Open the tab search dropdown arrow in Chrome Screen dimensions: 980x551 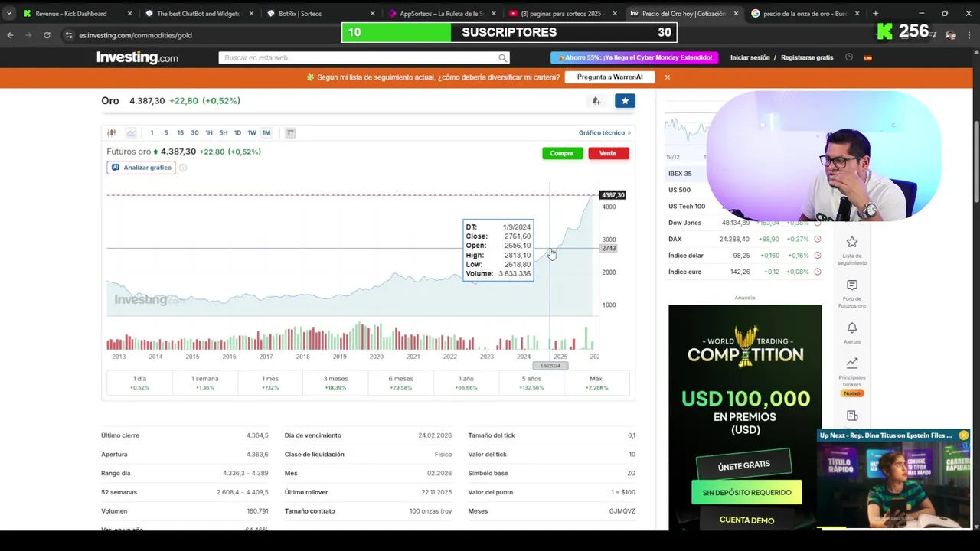[8, 13]
